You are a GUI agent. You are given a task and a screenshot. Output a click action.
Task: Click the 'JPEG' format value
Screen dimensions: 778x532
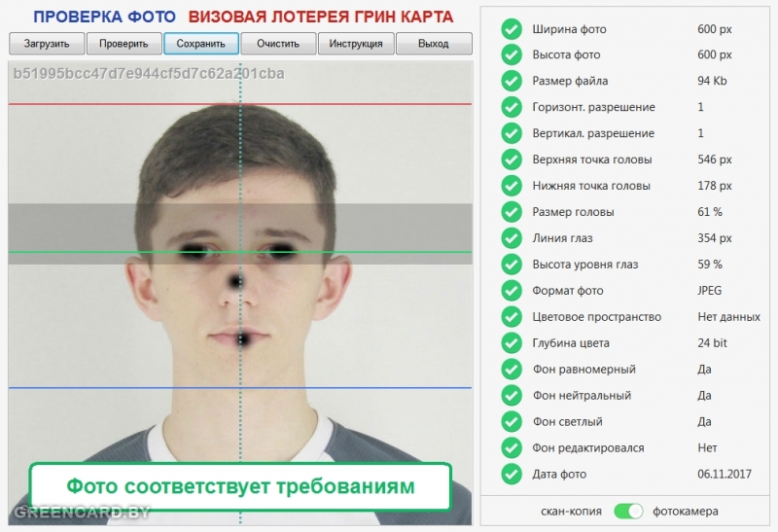[x=709, y=291]
